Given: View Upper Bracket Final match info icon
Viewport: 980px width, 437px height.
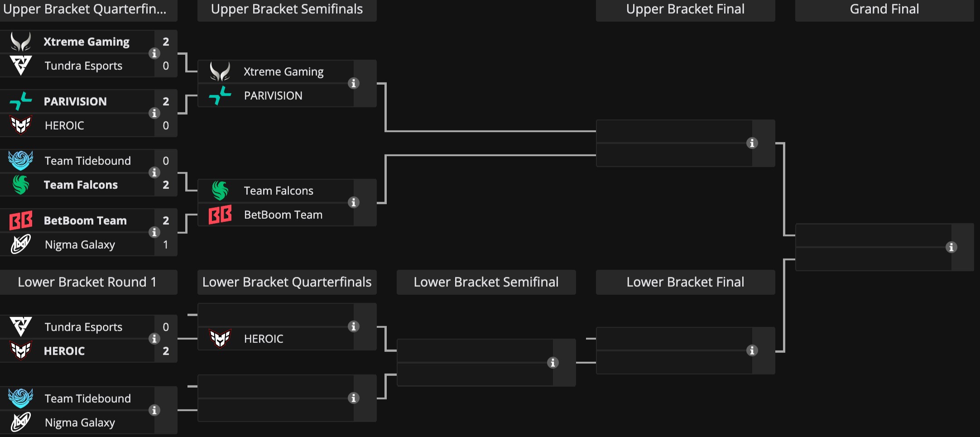Looking at the screenshot, I should click(x=752, y=143).
